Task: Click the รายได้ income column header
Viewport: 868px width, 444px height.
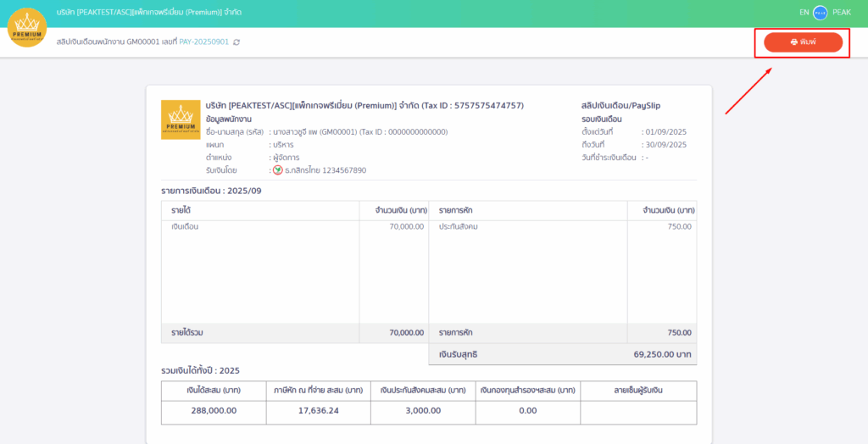Action: pyautogui.click(x=181, y=209)
